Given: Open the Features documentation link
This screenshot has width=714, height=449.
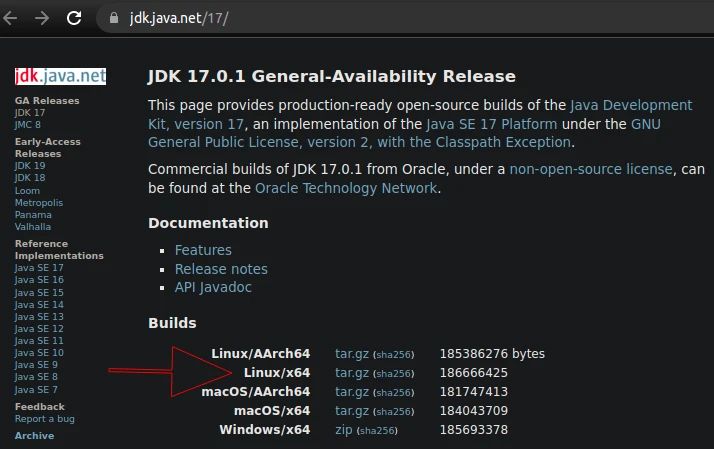Looking at the screenshot, I should [203, 250].
